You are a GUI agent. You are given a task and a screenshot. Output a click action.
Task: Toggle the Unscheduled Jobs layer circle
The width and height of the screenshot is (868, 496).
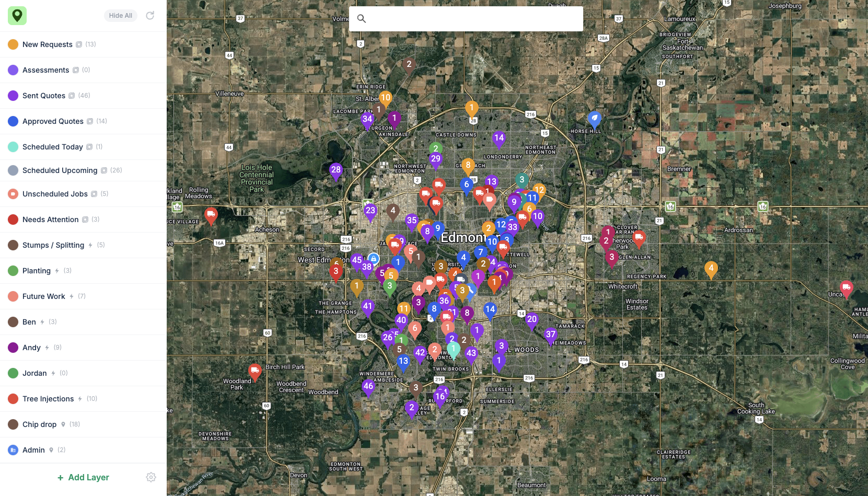click(13, 194)
